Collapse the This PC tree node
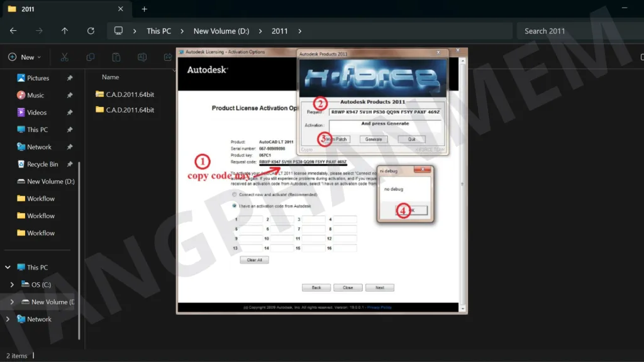The height and width of the screenshot is (362, 644). (8, 267)
